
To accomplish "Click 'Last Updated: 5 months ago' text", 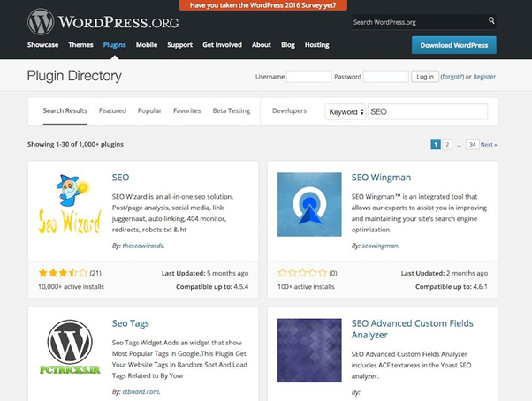I will 205,273.
